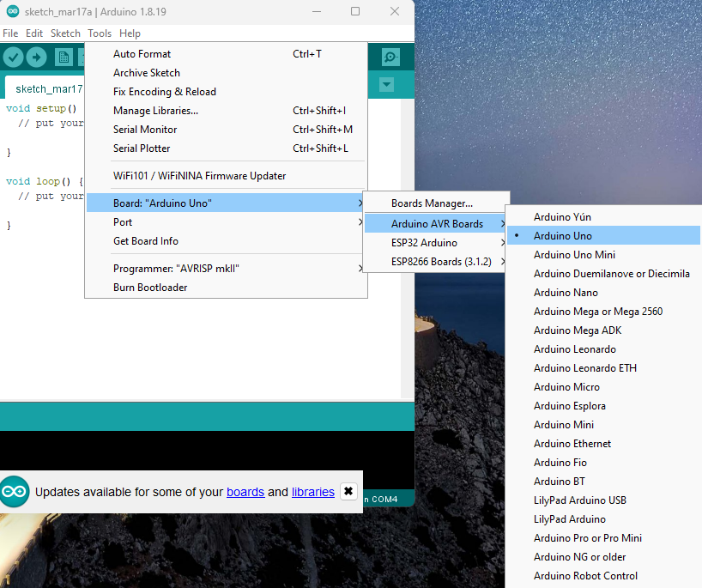Click the Verify checkmark toolbar button
The image size is (702, 588).
[14, 58]
